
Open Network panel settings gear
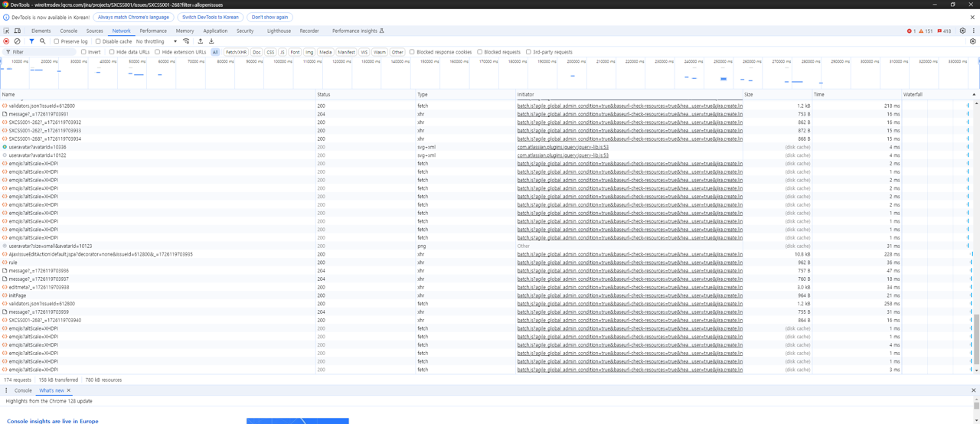973,41
